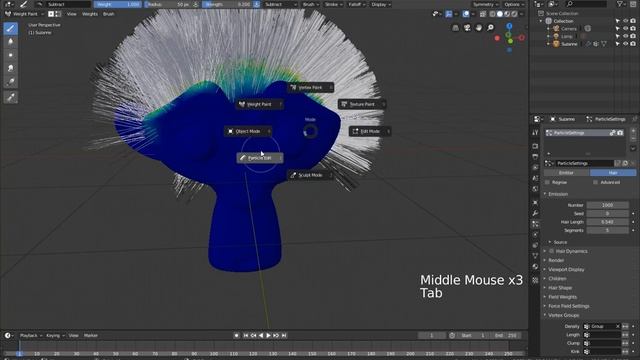Toggle camera view icon in viewport

tap(467, 27)
